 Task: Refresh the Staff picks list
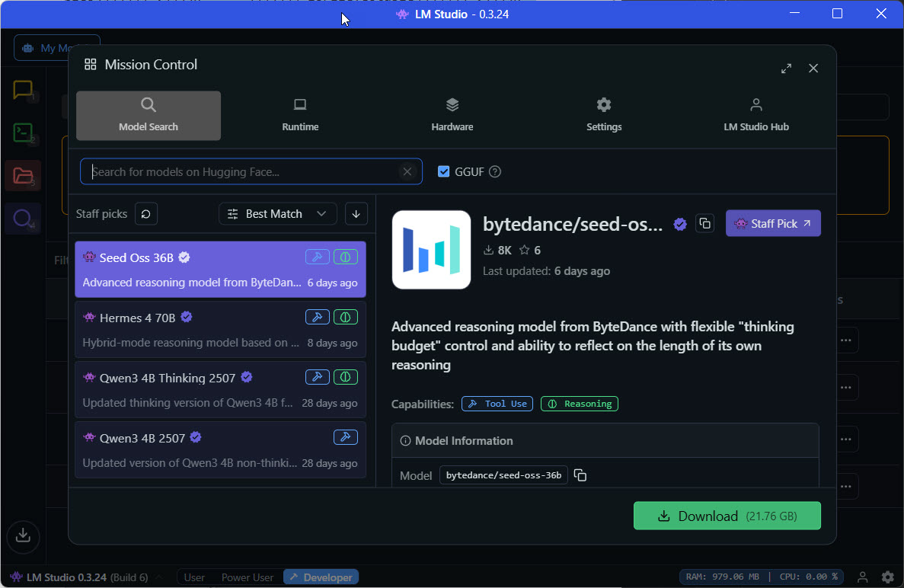tap(146, 214)
